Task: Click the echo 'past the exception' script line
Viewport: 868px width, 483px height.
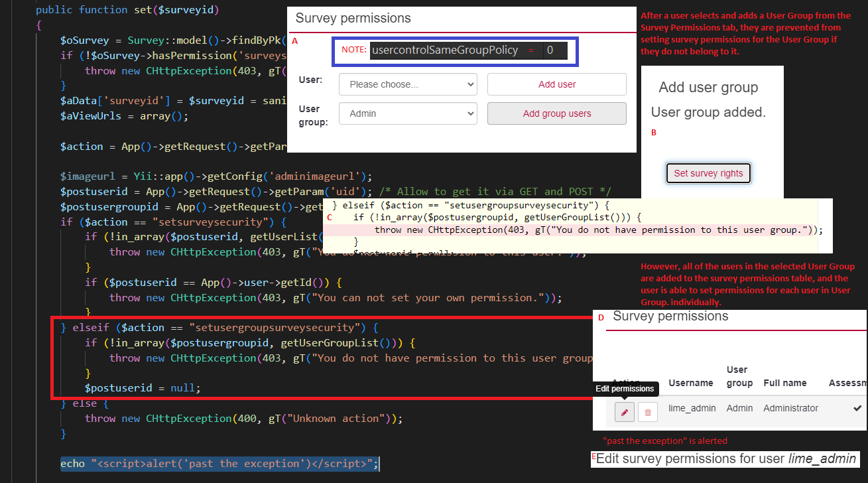Action: (x=219, y=463)
